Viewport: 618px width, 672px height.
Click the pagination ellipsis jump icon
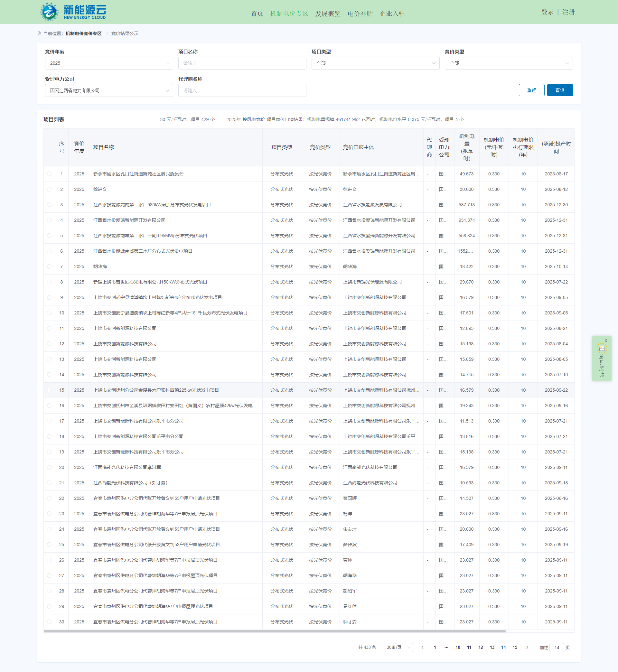coord(446,648)
